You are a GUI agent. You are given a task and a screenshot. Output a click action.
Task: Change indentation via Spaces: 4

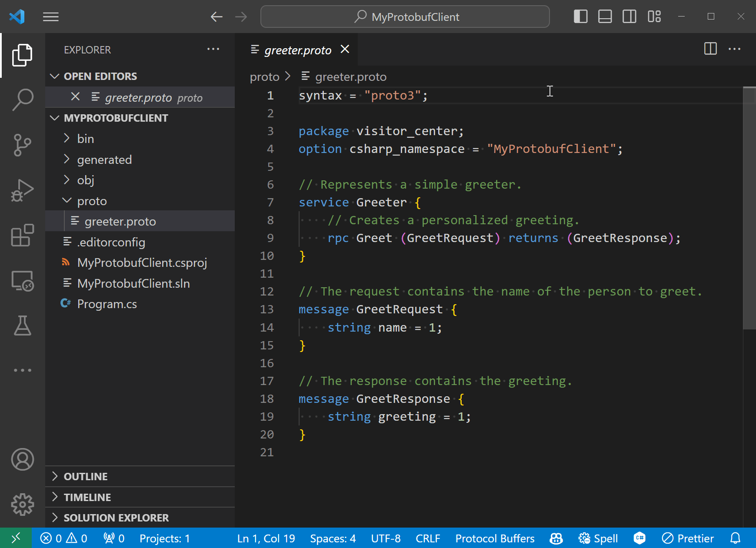[x=333, y=538]
